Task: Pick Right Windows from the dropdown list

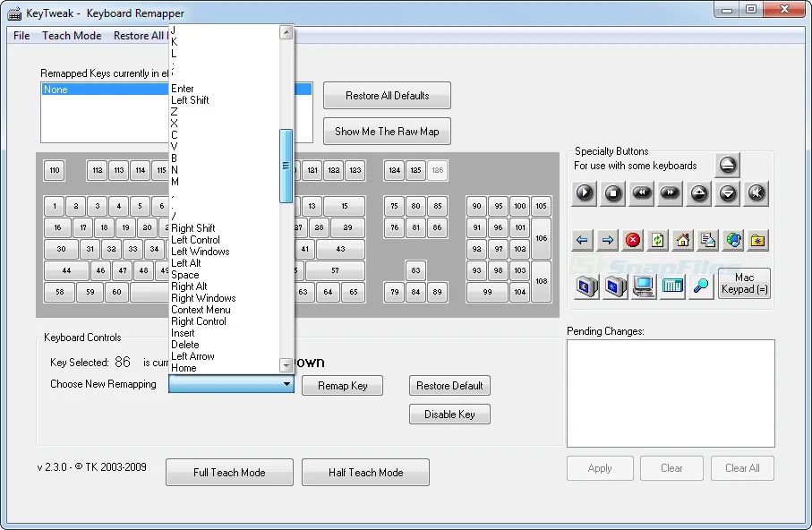Action: click(x=225, y=298)
